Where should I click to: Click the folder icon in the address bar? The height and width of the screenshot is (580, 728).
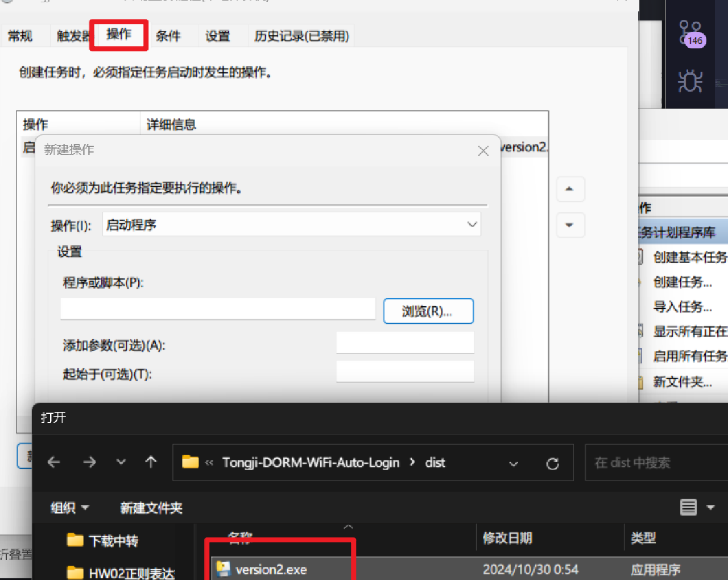point(191,462)
